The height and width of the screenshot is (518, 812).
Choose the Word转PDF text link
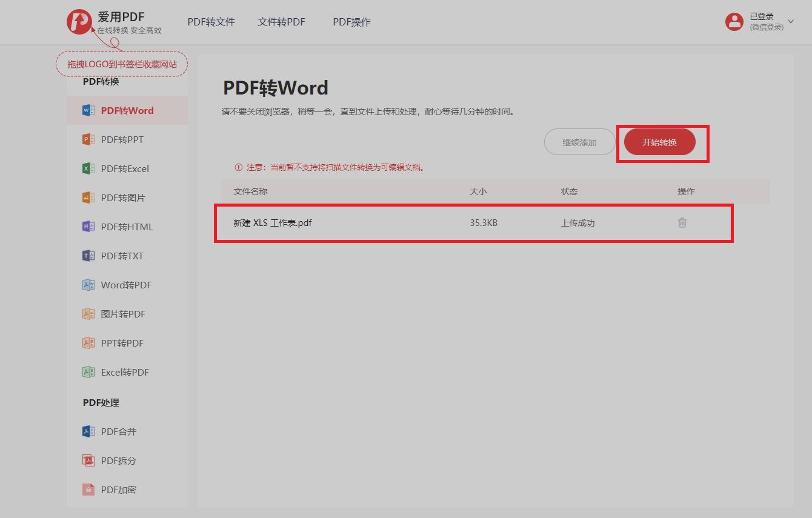(x=126, y=285)
